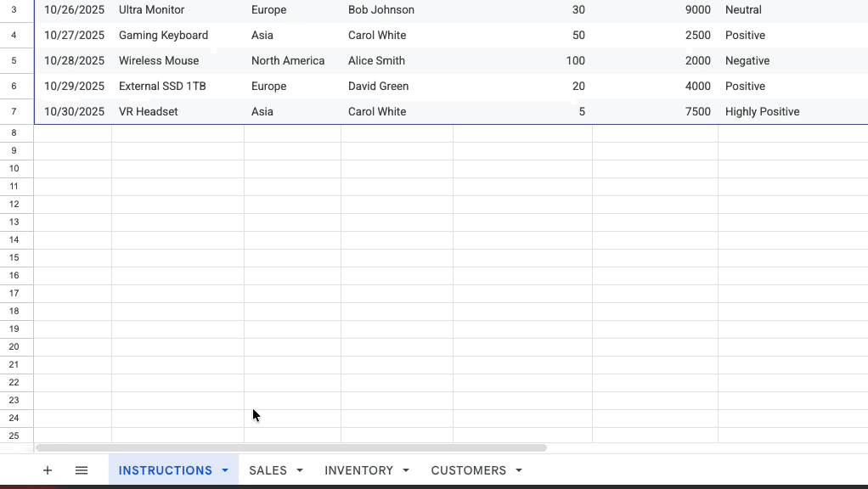Select the Negative sentiment cell
This screenshot has height=489, width=868.
(792, 61)
